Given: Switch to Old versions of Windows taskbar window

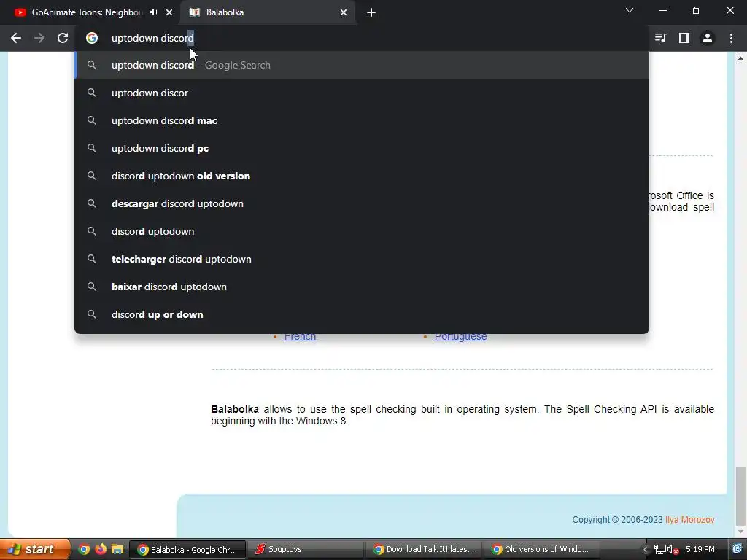Looking at the screenshot, I should click(541, 550).
